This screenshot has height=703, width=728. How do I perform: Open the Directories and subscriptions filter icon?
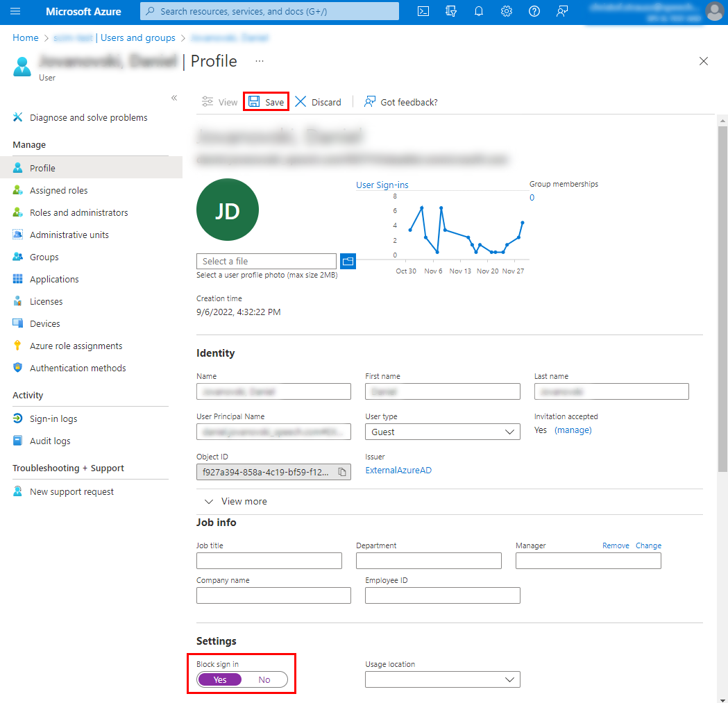click(451, 11)
